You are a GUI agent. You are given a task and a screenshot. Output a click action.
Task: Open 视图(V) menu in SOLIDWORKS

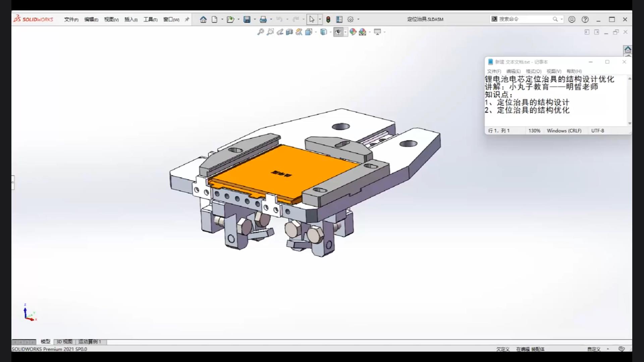coord(111,19)
